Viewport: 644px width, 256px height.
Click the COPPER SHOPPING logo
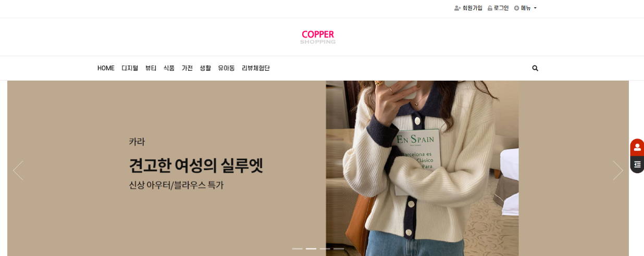coord(318,37)
